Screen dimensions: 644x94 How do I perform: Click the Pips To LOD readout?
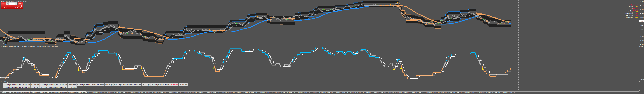point(637,15)
